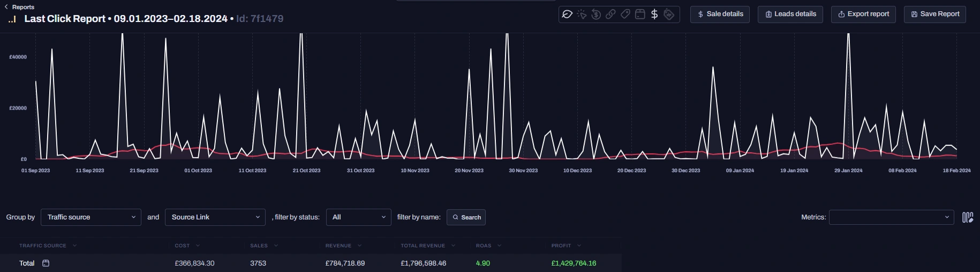Viewport: 980px width, 272px height.
Task: Click the Search name filter field
Action: [x=466, y=217]
